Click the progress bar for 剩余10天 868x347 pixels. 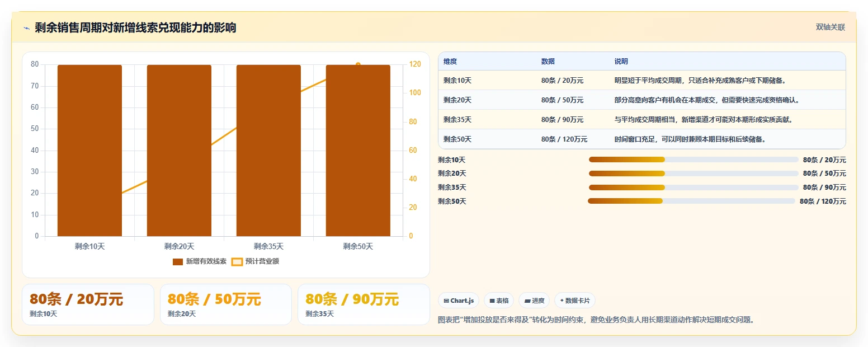point(694,160)
